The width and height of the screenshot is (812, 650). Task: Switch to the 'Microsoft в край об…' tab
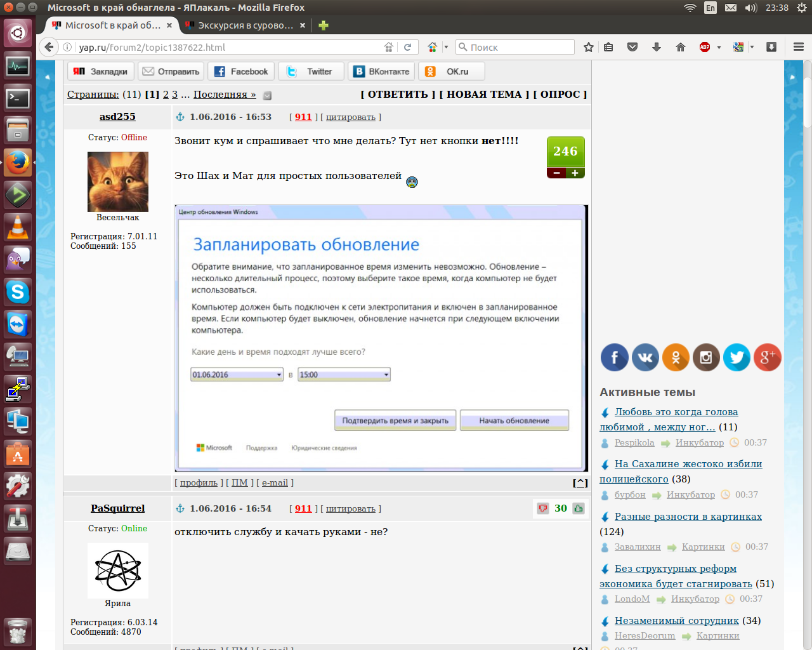coord(112,25)
